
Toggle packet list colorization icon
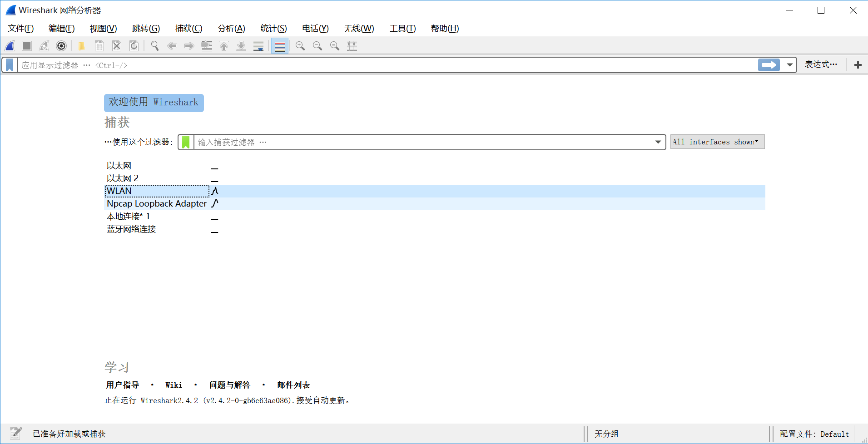click(x=280, y=46)
